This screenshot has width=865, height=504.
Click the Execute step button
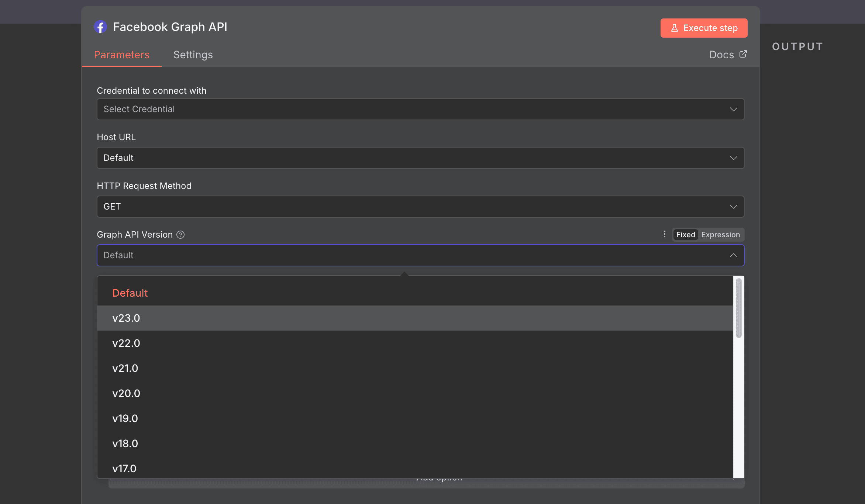coord(703,28)
